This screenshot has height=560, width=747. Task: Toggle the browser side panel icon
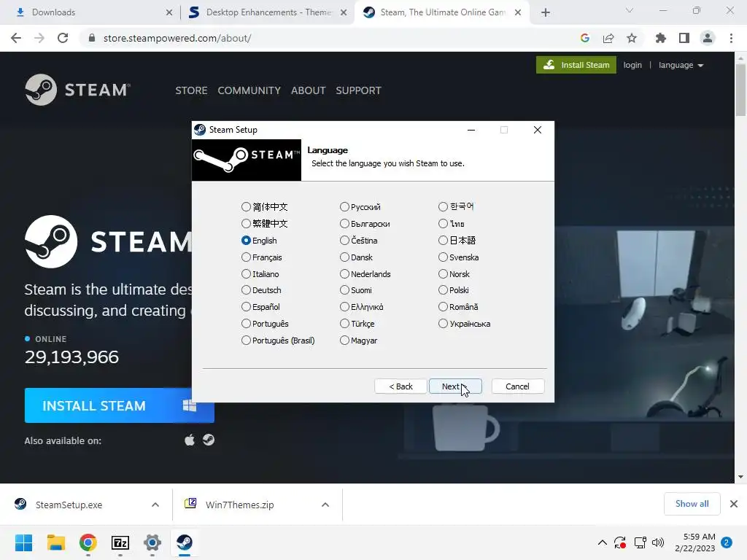pos(684,38)
